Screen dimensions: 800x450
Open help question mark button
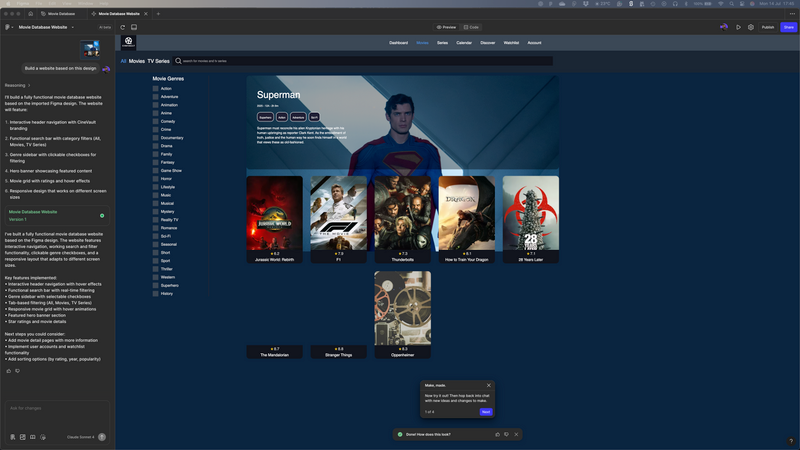click(791, 441)
